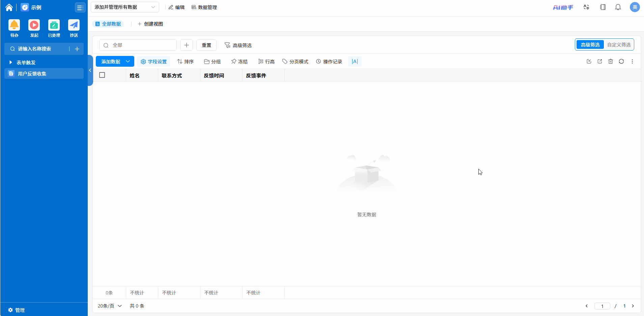This screenshot has height=316, width=644.
Task: Open 已处理 icon
Action: (x=54, y=25)
